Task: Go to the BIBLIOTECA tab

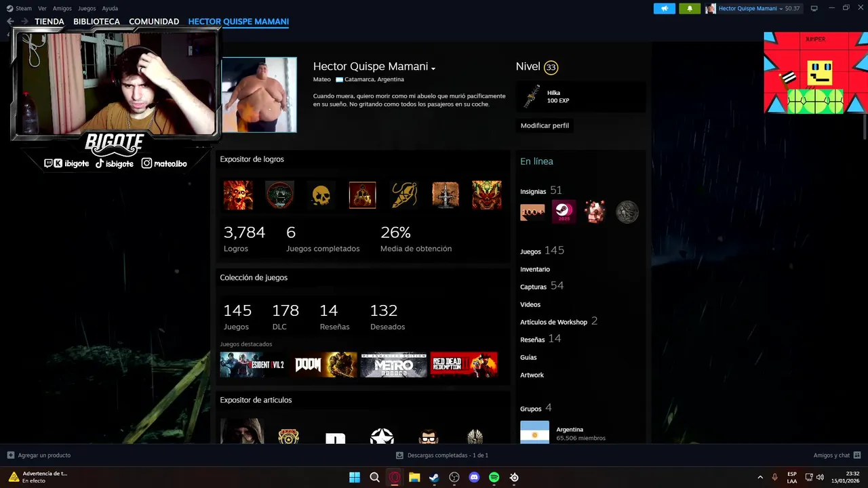Action: point(96,22)
